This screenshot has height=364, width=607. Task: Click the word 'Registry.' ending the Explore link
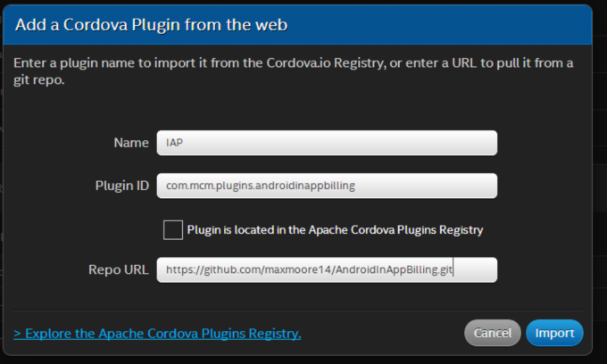(274, 333)
